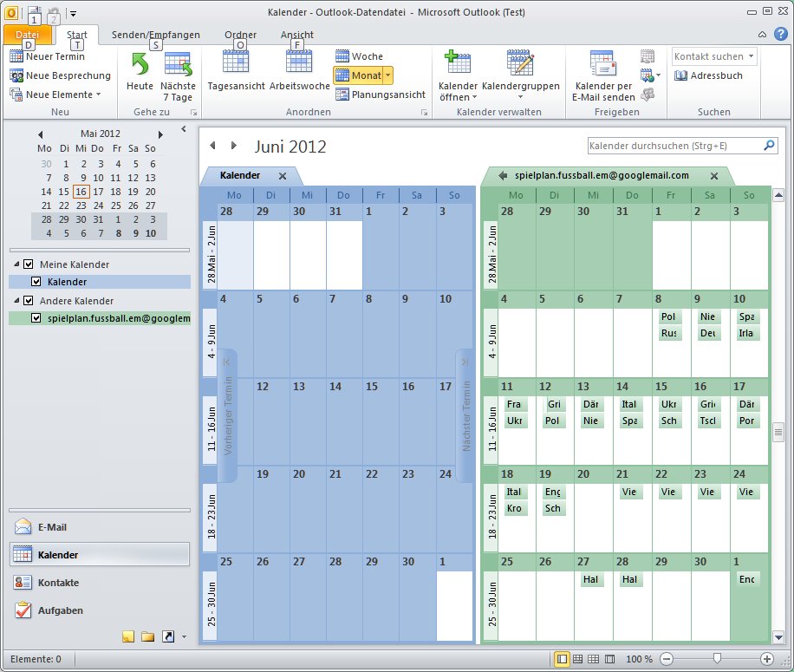This screenshot has width=794, height=672.
Task: Select Kalender in the navigation pane
Action: coord(99,555)
